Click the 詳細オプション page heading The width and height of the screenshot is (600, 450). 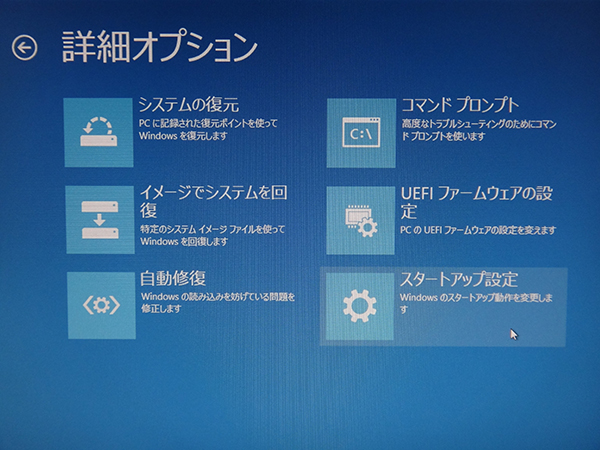pyautogui.click(x=159, y=47)
